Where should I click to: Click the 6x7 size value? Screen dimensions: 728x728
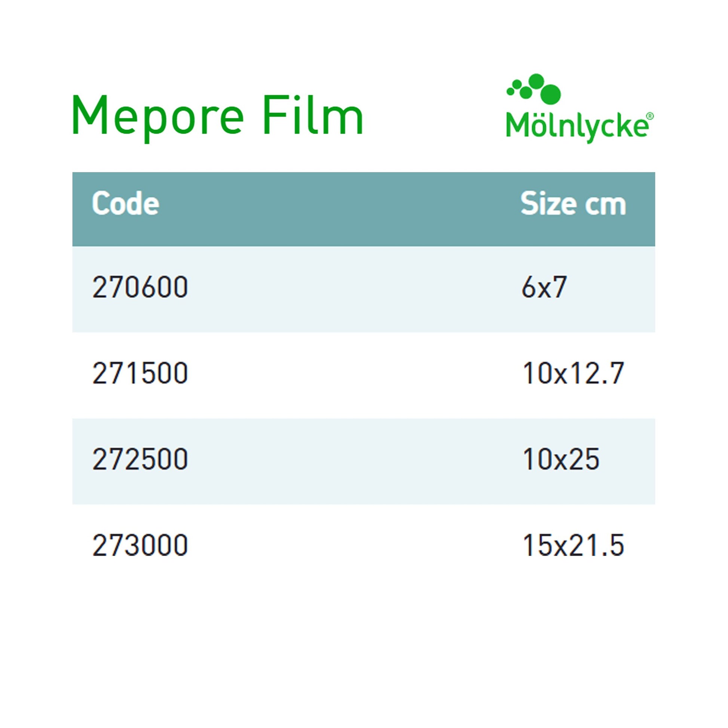[544, 288]
